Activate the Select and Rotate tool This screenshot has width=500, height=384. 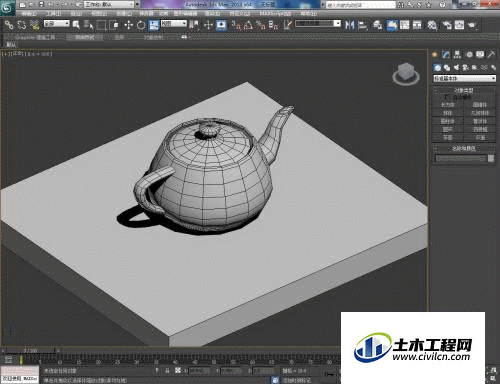[141, 25]
